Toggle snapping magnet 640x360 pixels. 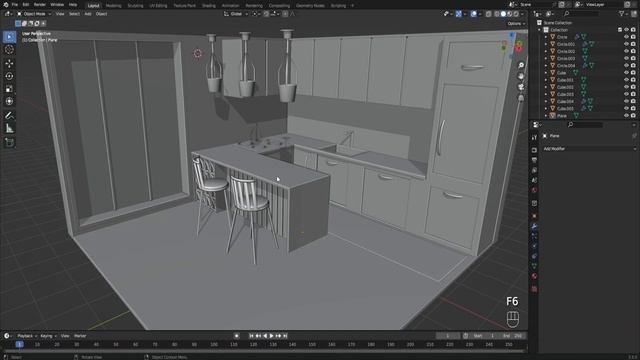click(266, 14)
